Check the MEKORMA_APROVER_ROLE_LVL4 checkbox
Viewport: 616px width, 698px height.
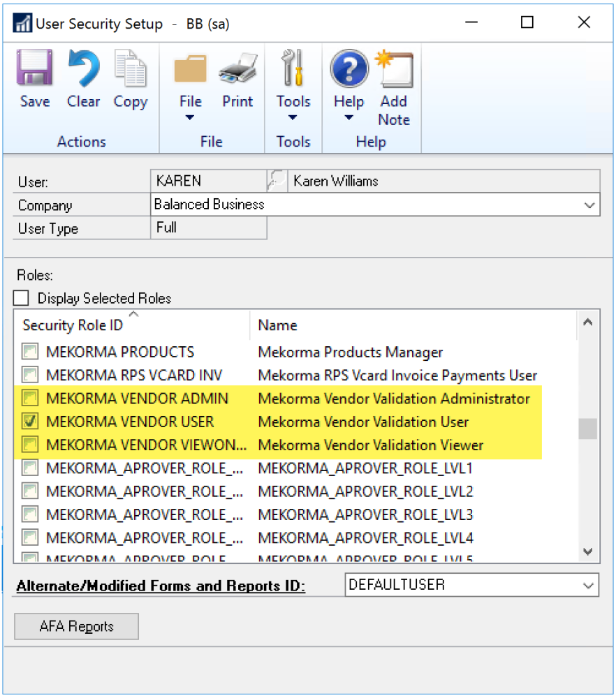[30, 537]
